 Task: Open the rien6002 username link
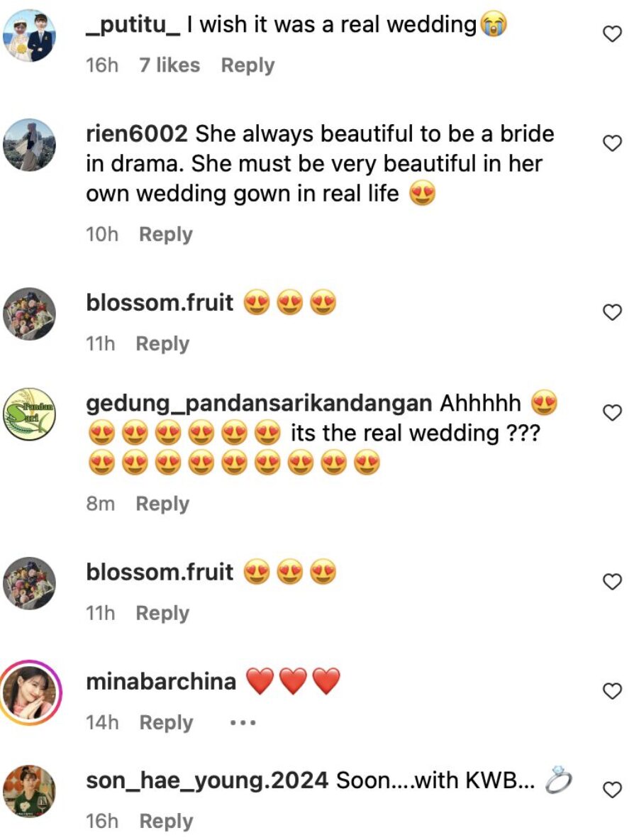pos(136,133)
